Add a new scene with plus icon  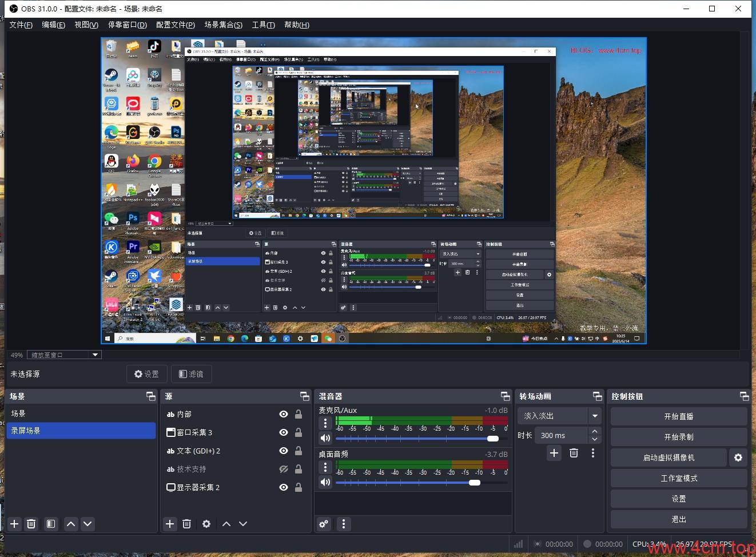[x=14, y=524]
